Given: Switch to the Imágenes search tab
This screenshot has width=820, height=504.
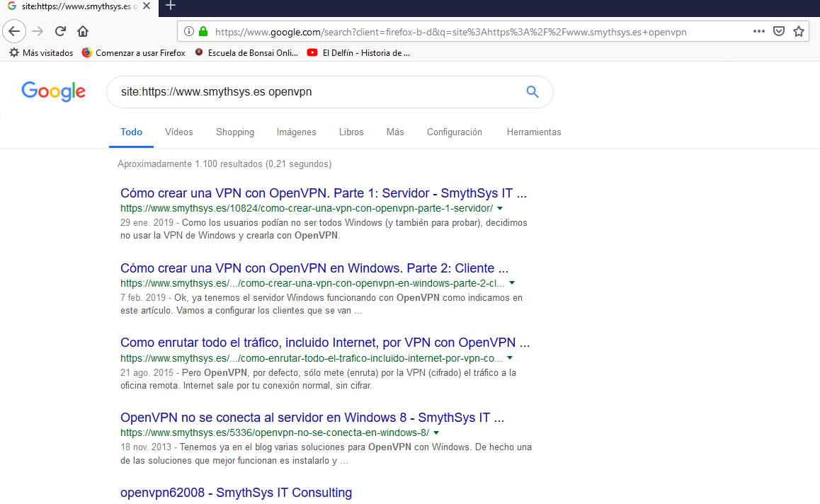Looking at the screenshot, I should 296,132.
